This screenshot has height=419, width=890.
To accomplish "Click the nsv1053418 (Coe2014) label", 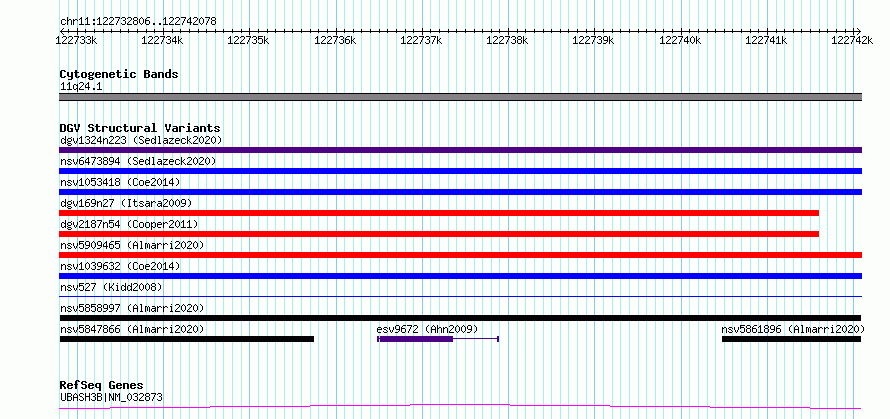I will (120, 182).
